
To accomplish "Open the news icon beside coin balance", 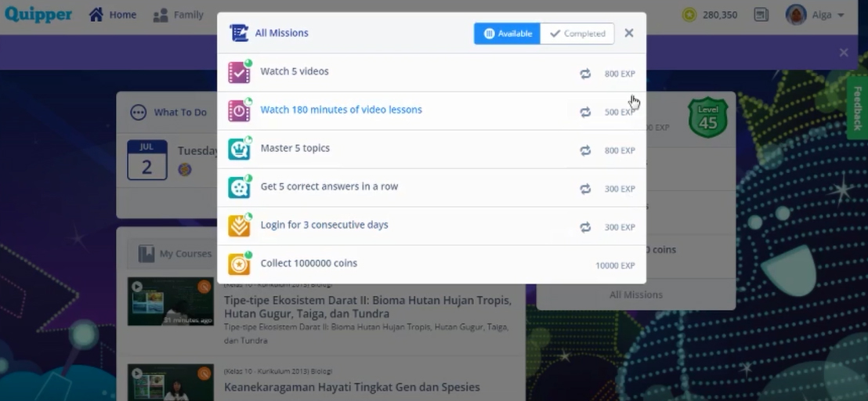I will point(761,15).
